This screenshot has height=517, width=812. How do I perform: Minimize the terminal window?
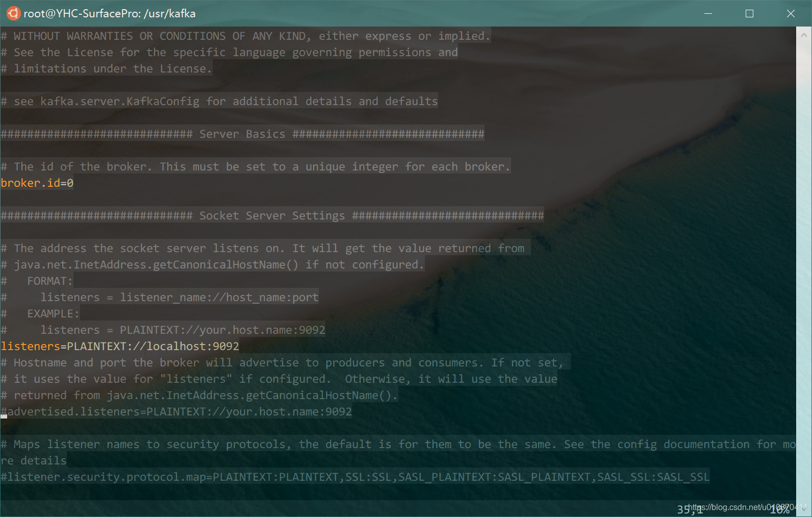708,13
